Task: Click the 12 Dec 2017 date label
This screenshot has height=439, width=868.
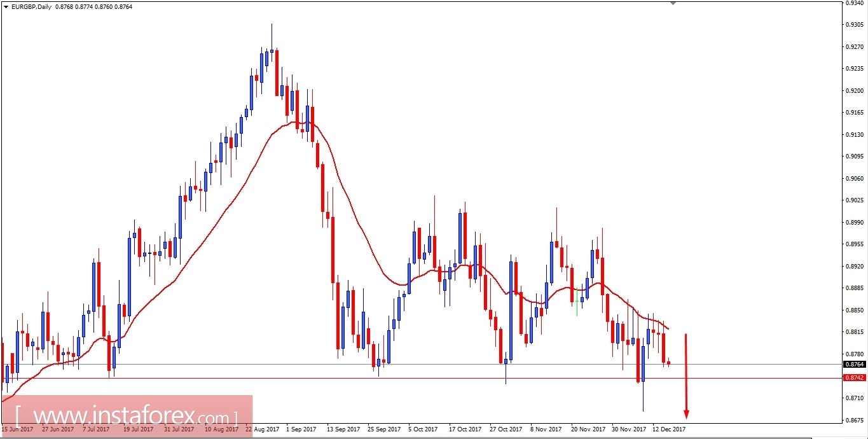Action: (670, 429)
